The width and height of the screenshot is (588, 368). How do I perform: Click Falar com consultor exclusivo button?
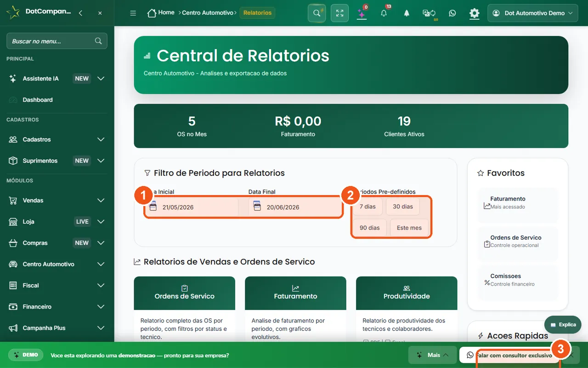coord(509,355)
